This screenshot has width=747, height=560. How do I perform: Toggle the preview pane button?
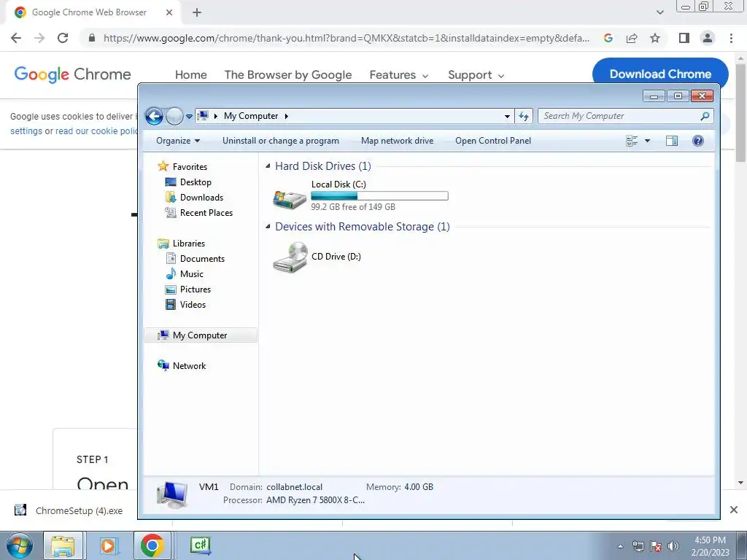(x=672, y=141)
